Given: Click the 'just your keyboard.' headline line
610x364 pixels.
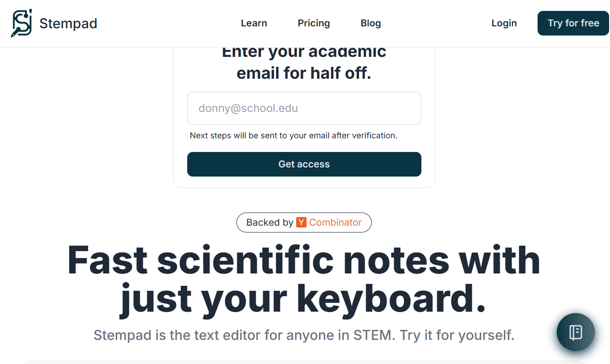Looking at the screenshot, I should point(304,299).
